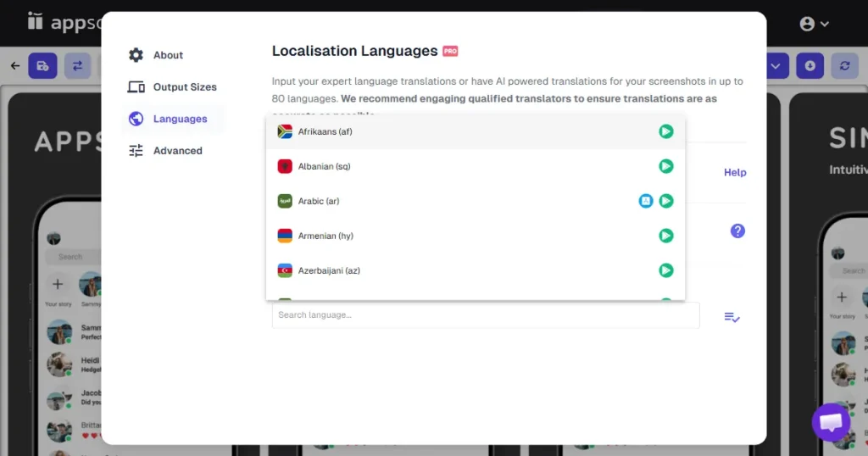Select Albanian (sq) from the list

(475, 166)
